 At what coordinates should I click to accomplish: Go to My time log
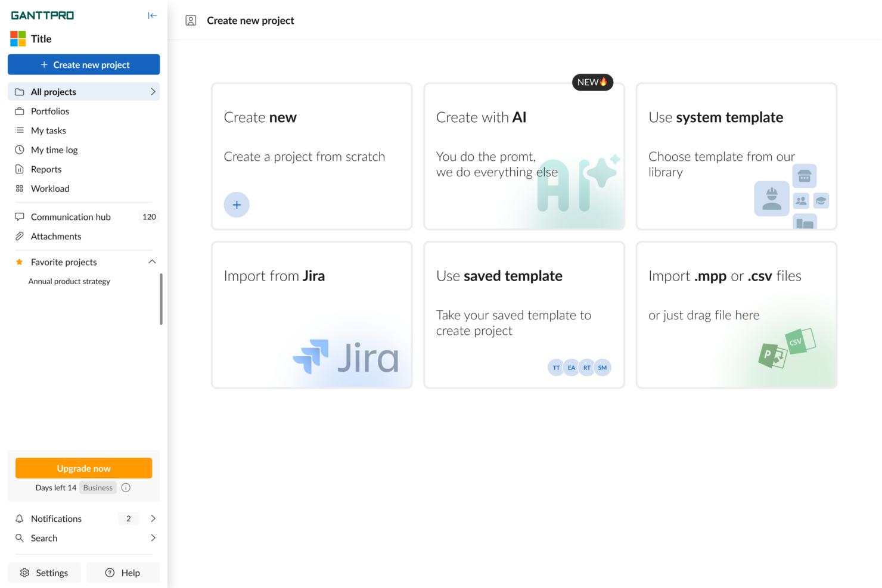pos(83,150)
